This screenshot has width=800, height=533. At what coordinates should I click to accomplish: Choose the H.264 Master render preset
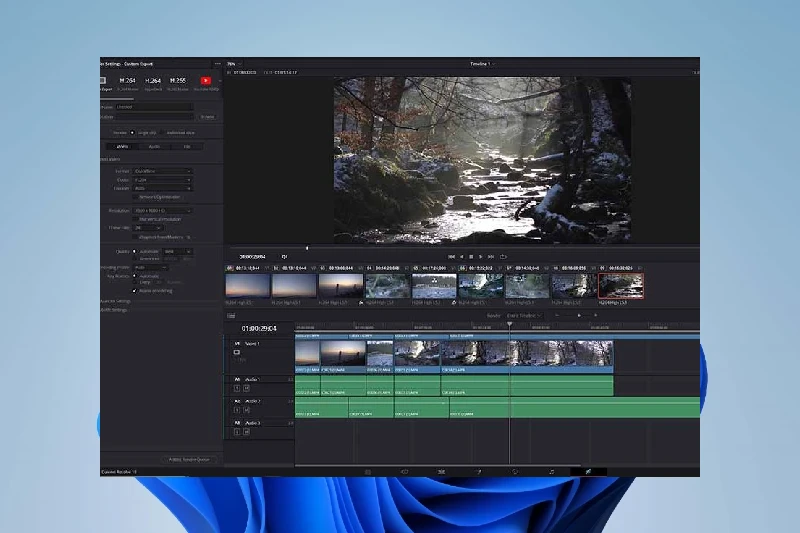click(127, 81)
